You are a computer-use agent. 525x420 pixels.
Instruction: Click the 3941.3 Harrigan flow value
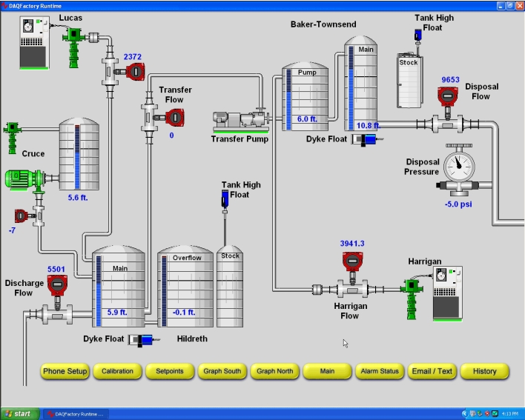click(x=352, y=244)
